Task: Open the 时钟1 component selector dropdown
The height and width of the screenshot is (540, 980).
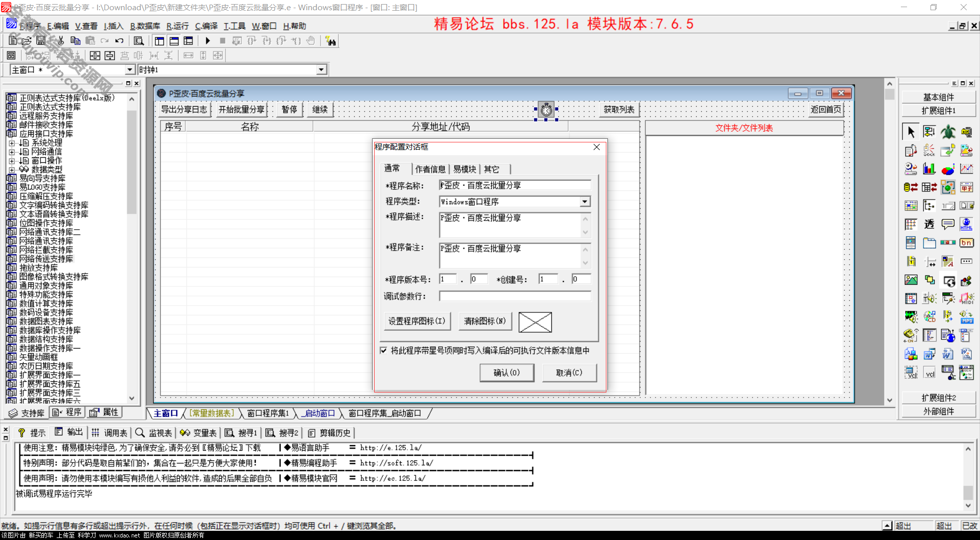Action: point(321,70)
